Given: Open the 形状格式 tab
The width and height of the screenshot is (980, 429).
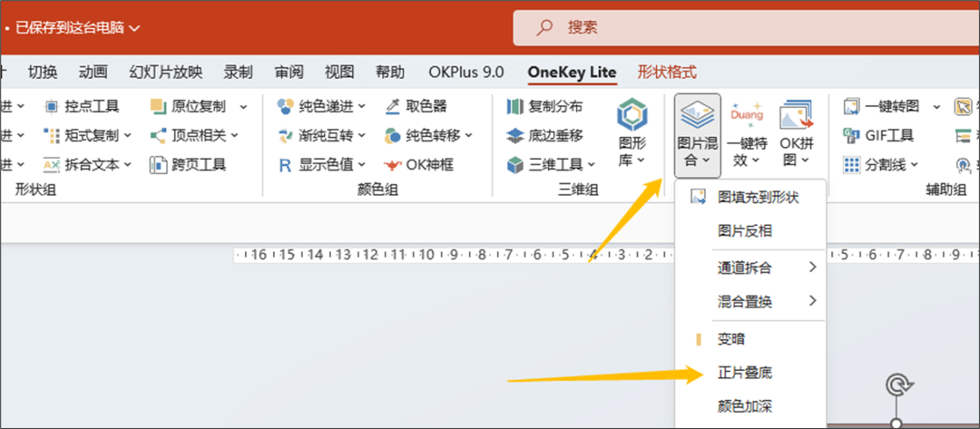Looking at the screenshot, I should pyautogui.click(x=667, y=73).
